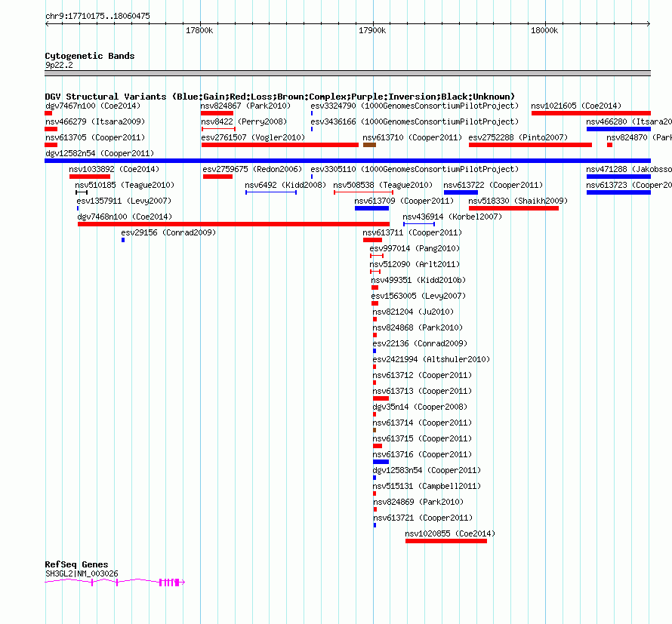Image resolution: width=672 pixels, height=624 pixels.
Task: Click the nsv613722 (Cooper2011) label
Action: tap(493, 185)
